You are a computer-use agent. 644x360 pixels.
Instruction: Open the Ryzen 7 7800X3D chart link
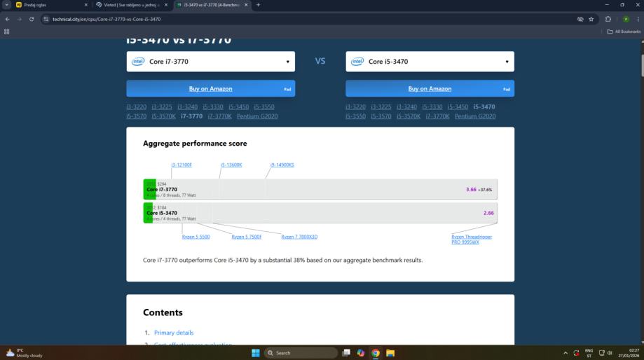[299, 237]
